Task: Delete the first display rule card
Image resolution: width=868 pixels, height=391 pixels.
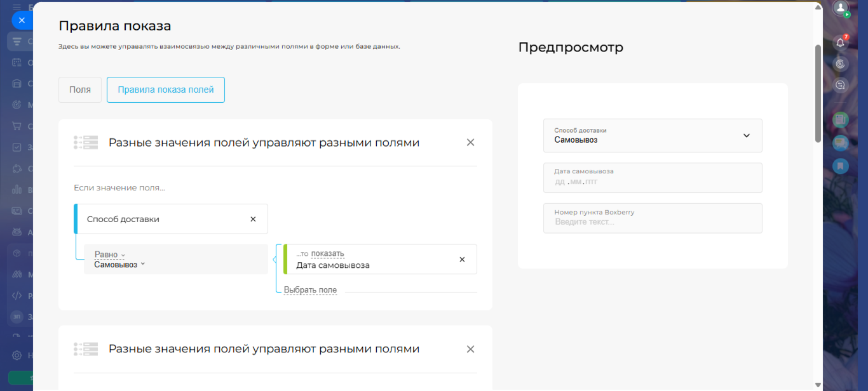Action: point(470,142)
